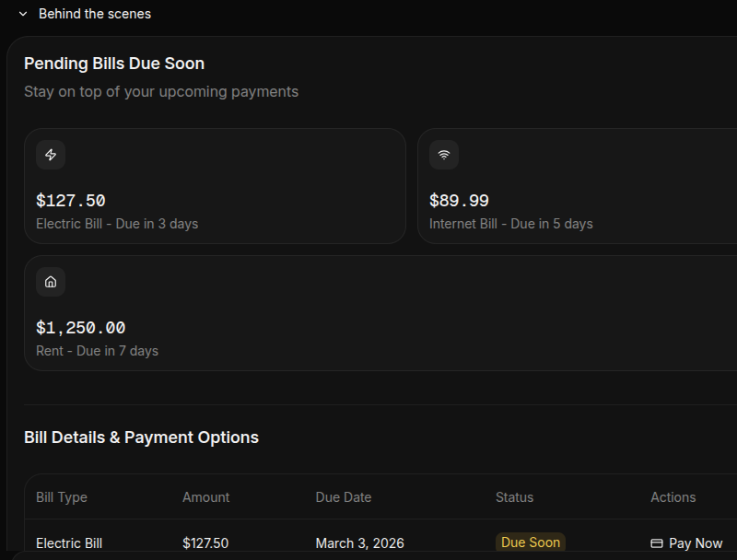737x560 pixels.
Task: Click the yellow Due Soon status badge
Action: coord(531,542)
